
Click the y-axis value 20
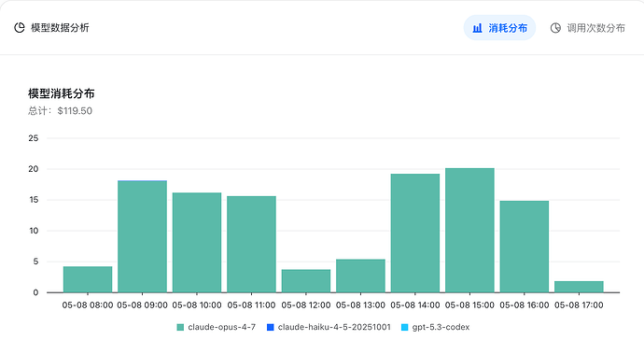pos(34,169)
